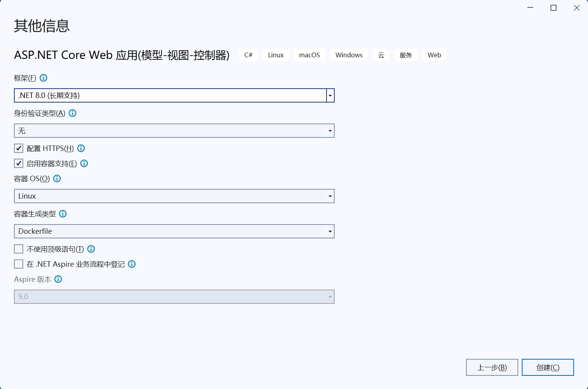Open the 身份验证类型 dropdown showing 无
This screenshot has width=588, height=389.
[x=174, y=130]
